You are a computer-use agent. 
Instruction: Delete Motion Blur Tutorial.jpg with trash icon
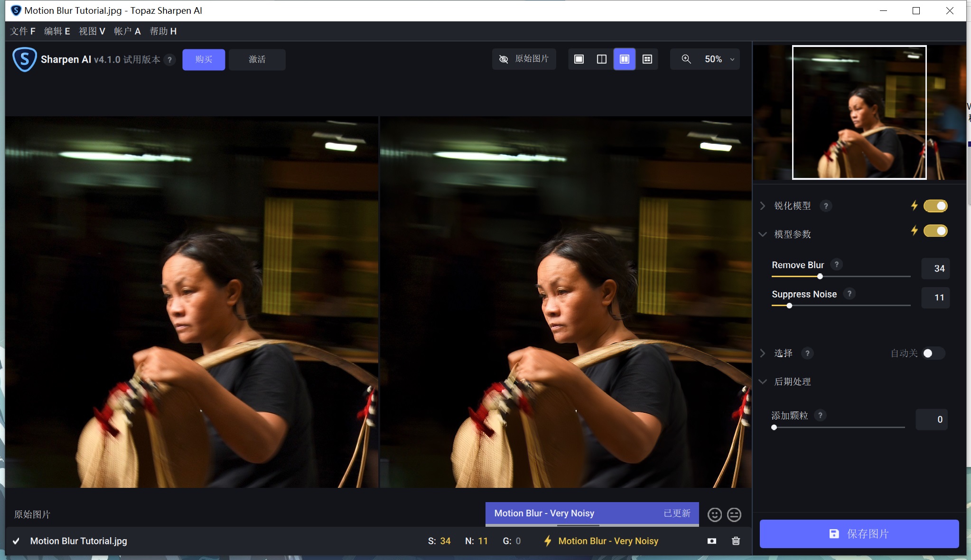[736, 541]
